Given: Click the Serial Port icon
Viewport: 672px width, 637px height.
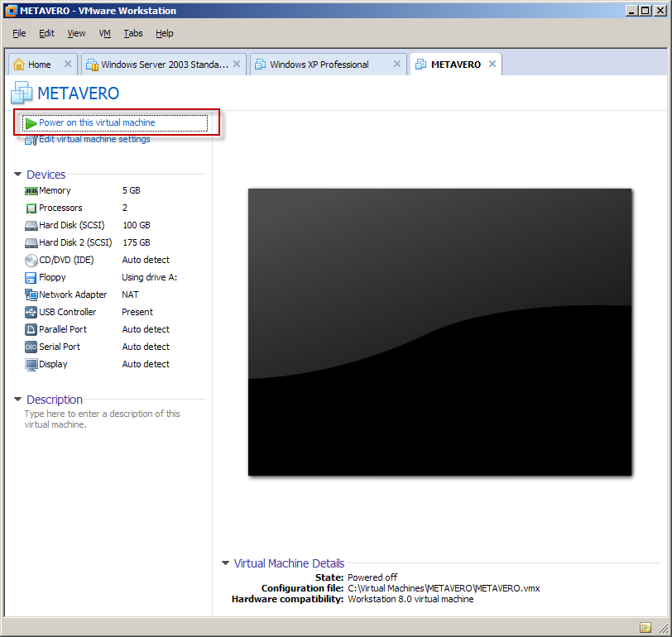Looking at the screenshot, I should click(31, 347).
